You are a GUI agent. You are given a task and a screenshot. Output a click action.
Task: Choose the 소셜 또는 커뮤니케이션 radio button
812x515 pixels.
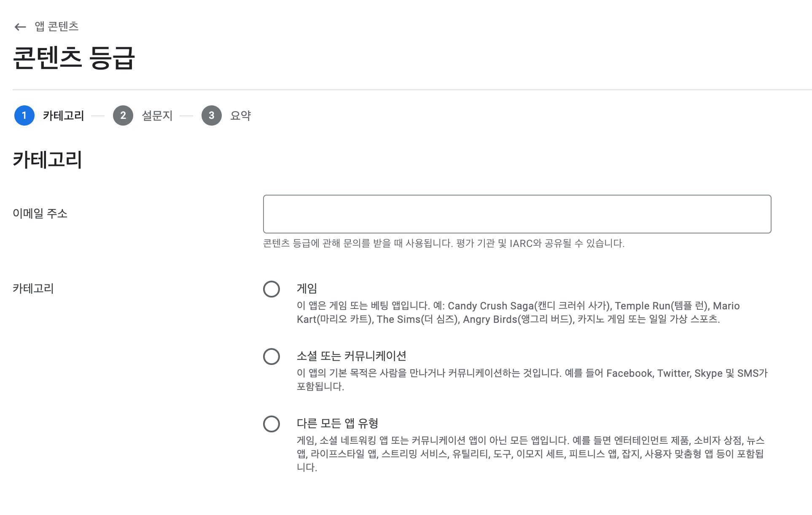coord(272,357)
